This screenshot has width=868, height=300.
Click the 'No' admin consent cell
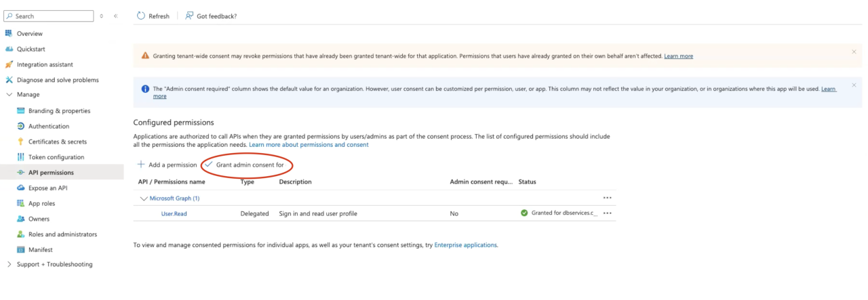coord(454,213)
